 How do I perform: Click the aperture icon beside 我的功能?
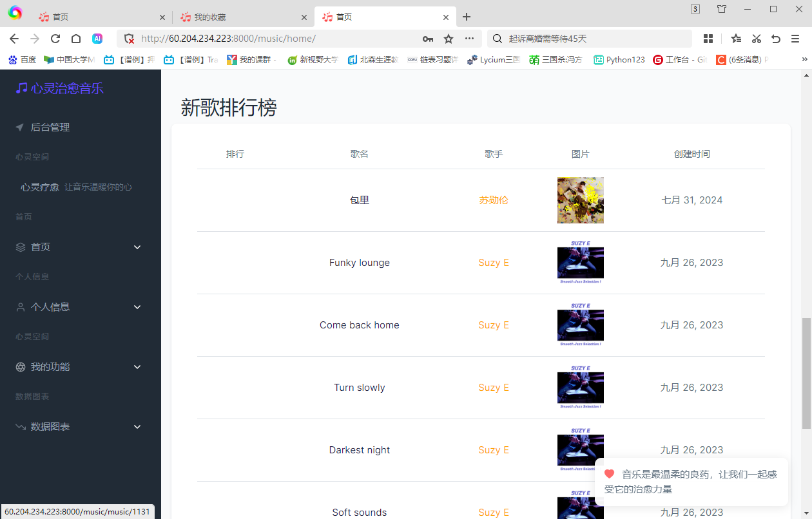(x=21, y=367)
